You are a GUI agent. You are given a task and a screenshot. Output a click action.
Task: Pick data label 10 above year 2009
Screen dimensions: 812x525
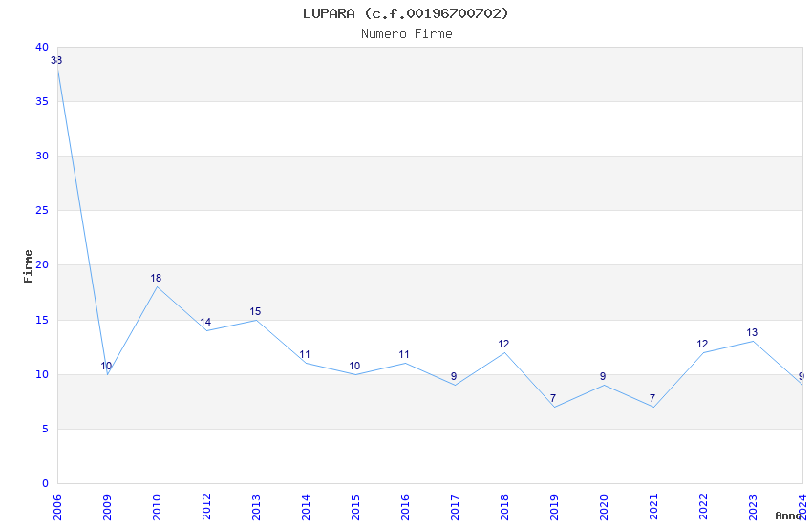[106, 366]
